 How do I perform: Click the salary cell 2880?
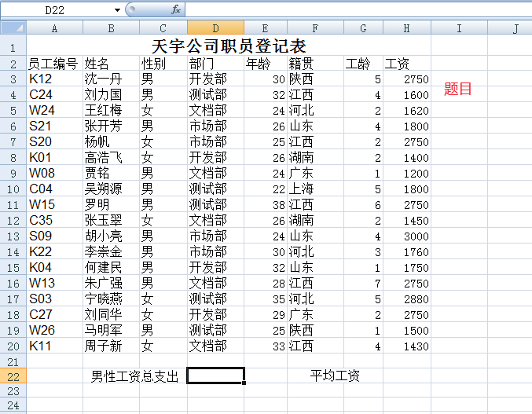pyautogui.click(x=407, y=299)
